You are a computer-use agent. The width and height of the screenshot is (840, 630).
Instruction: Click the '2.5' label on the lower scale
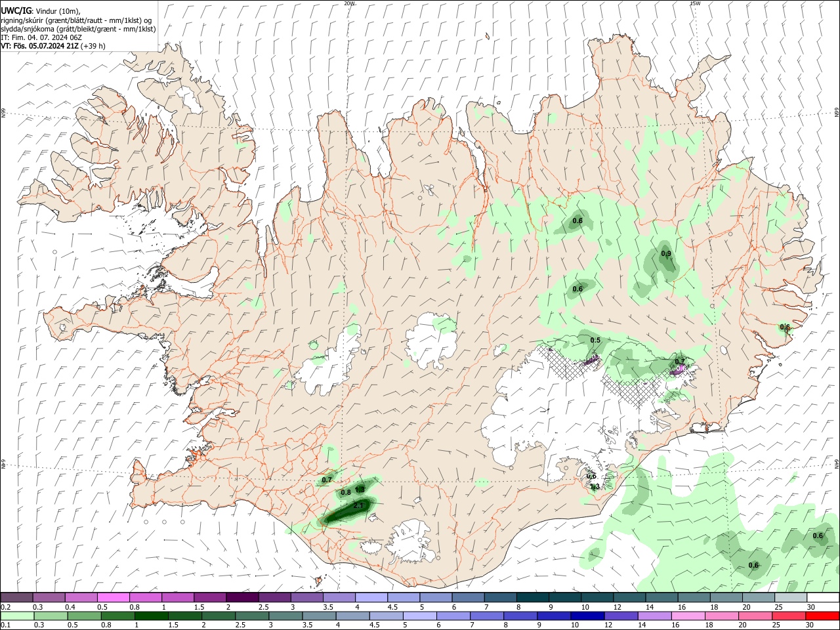click(x=240, y=625)
